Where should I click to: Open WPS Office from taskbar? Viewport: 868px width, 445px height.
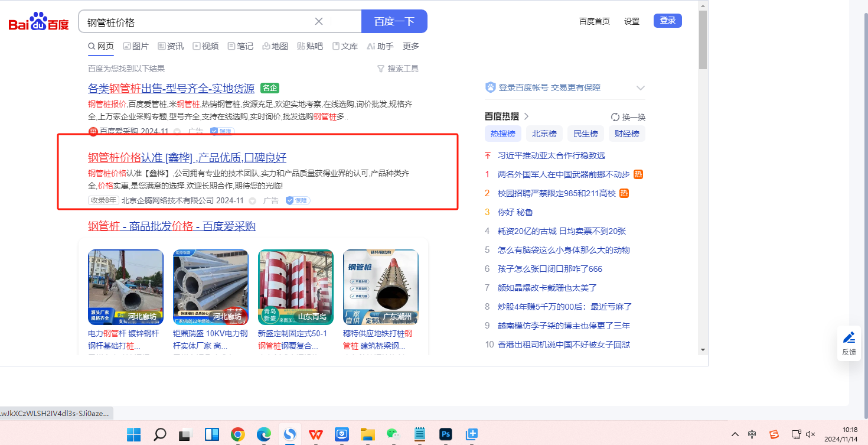pos(316,434)
